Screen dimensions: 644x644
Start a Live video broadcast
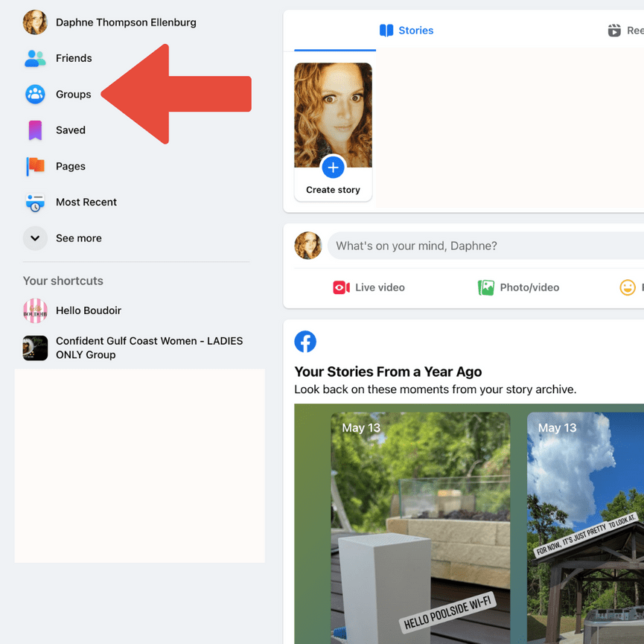click(x=341, y=287)
